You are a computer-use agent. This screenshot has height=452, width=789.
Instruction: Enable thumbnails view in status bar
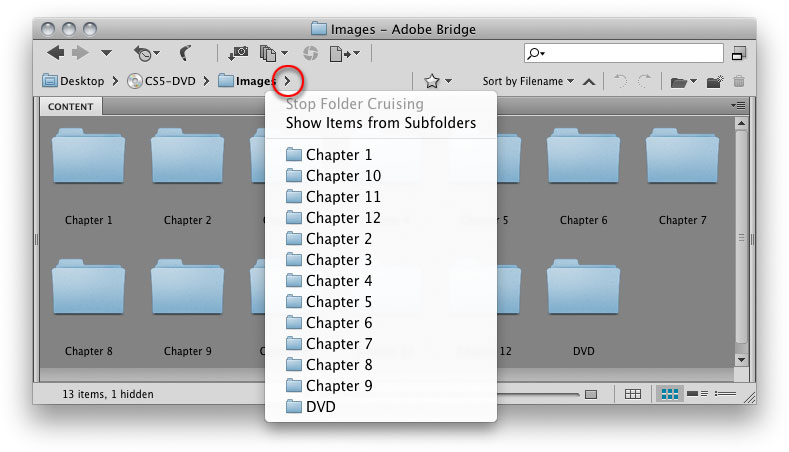tap(670, 394)
